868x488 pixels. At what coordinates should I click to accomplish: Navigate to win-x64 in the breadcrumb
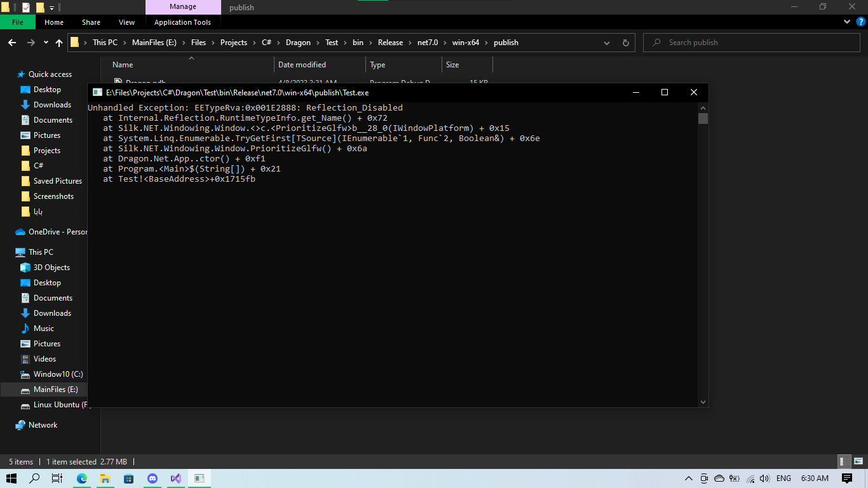(466, 43)
